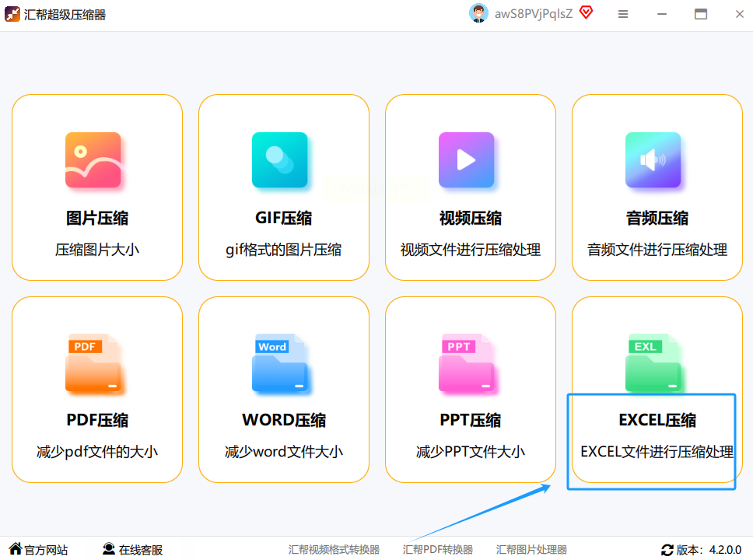Click the EXCEL压缩 green folder icon
The width and height of the screenshot is (753, 560).
[653, 363]
